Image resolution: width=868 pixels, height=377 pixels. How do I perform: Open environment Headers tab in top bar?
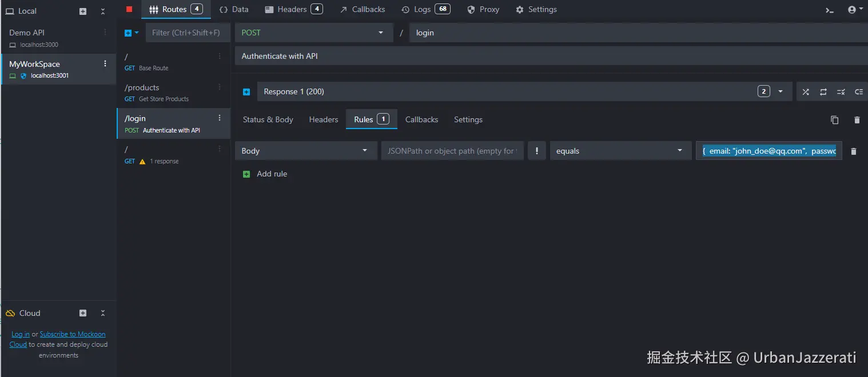point(294,9)
